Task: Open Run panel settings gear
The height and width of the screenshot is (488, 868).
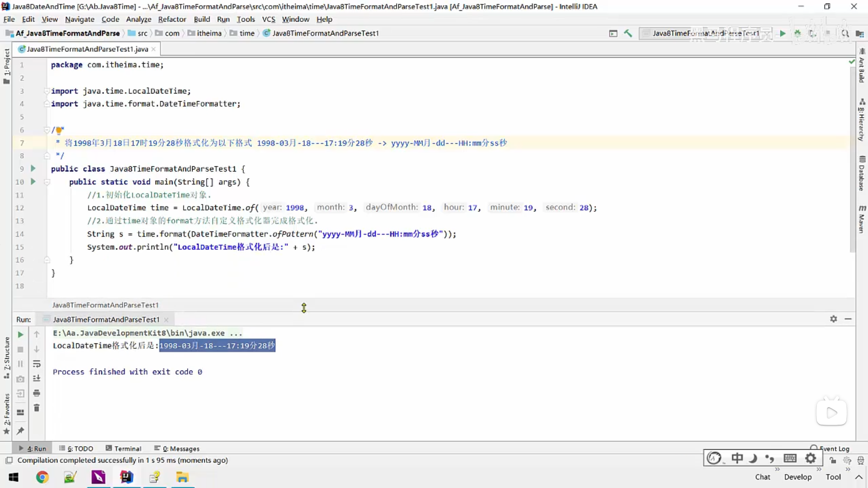Action: [x=833, y=319]
